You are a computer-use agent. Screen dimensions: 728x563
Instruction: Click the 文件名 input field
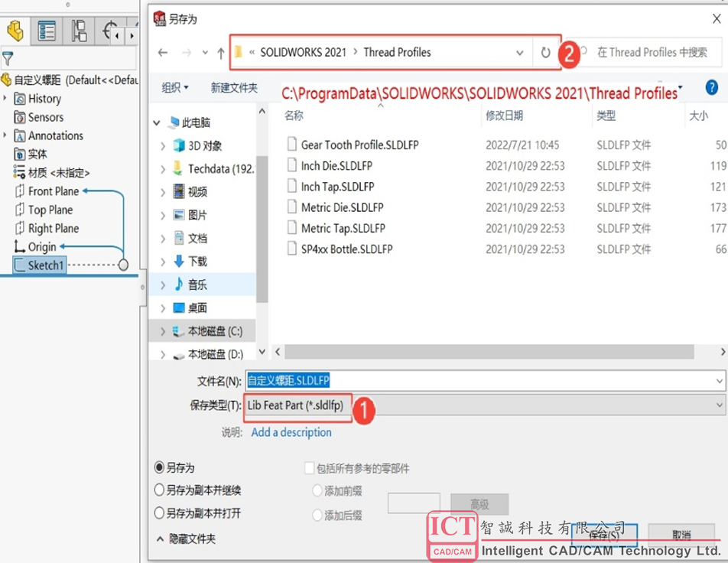pos(485,381)
